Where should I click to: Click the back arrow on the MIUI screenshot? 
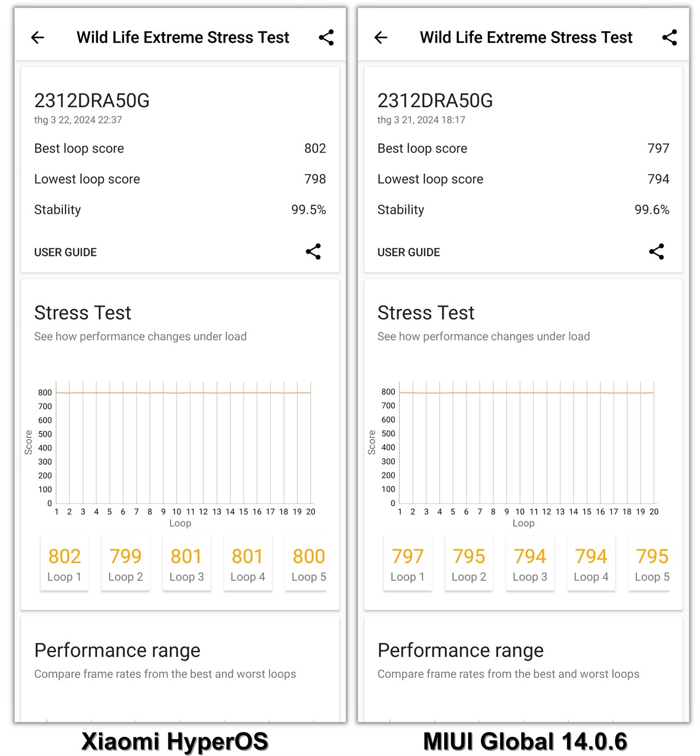coord(381,37)
